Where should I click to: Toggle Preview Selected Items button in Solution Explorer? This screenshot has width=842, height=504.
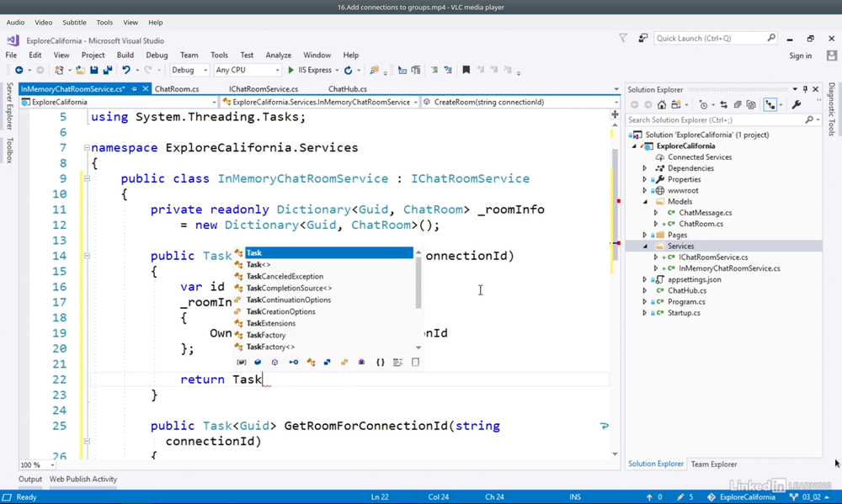pyautogui.click(x=770, y=104)
